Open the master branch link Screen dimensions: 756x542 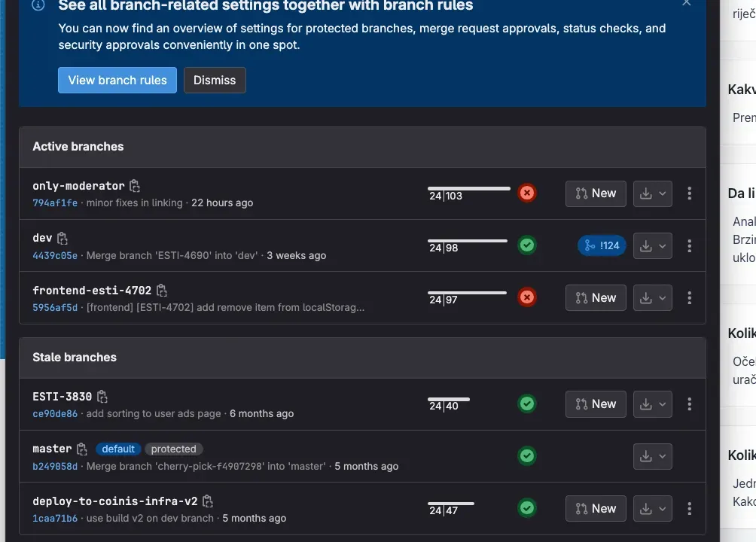coord(52,449)
